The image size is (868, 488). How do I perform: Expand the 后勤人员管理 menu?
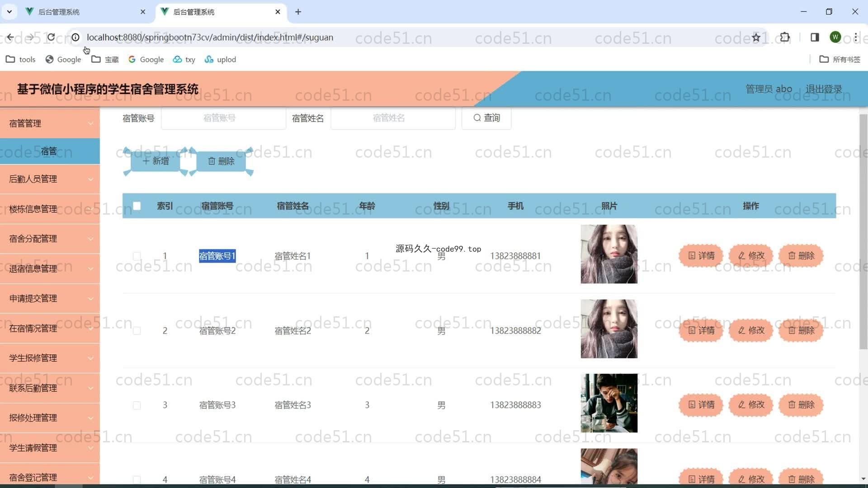click(50, 179)
